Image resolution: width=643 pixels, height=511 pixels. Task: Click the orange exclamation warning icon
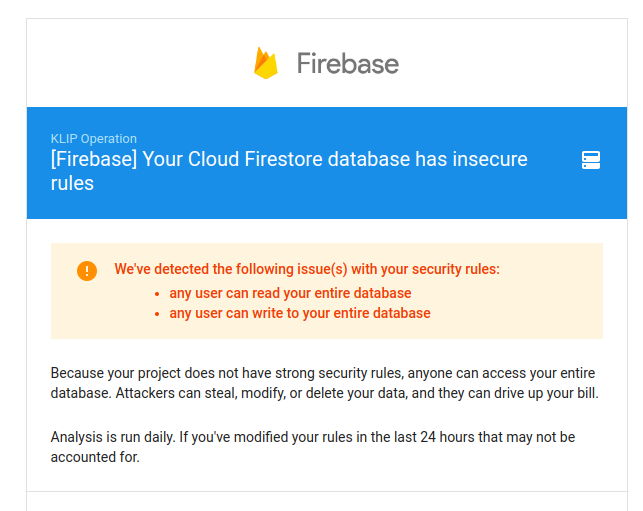(87, 271)
